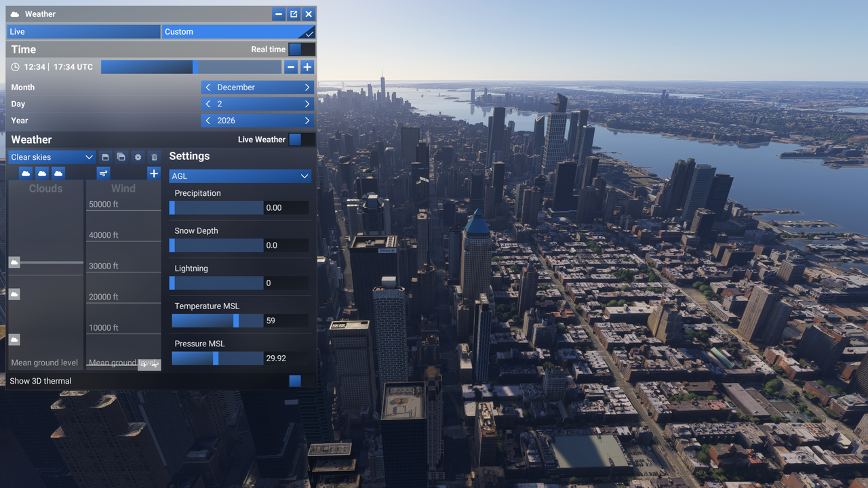Open the Clear skies preset dropdown

(x=52, y=157)
